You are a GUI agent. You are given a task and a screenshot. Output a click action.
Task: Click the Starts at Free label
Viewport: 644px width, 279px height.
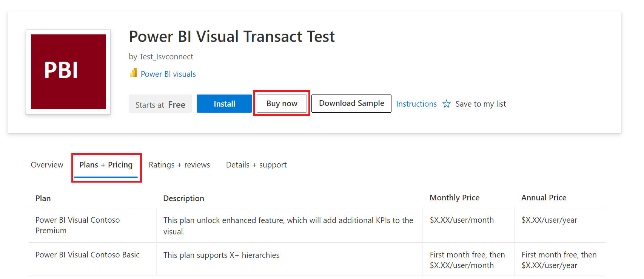[x=160, y=104]
